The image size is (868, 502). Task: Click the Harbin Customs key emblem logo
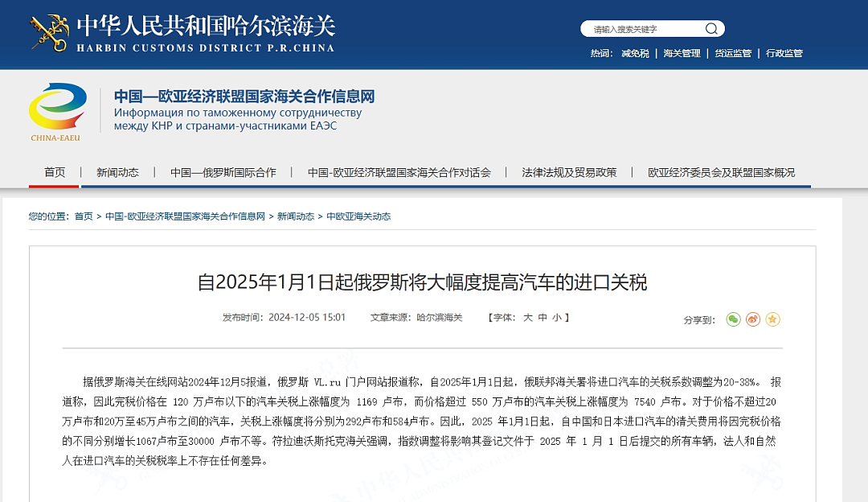[49, 33]
